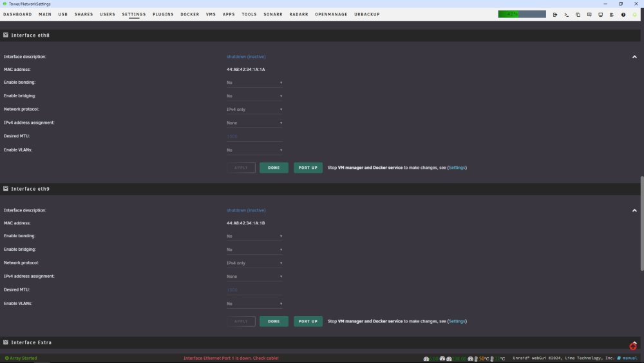This screenshot has width=644, height=363.
Task: Collapse the eth9 interface section chevron
Action: click(x=634, y=210)
